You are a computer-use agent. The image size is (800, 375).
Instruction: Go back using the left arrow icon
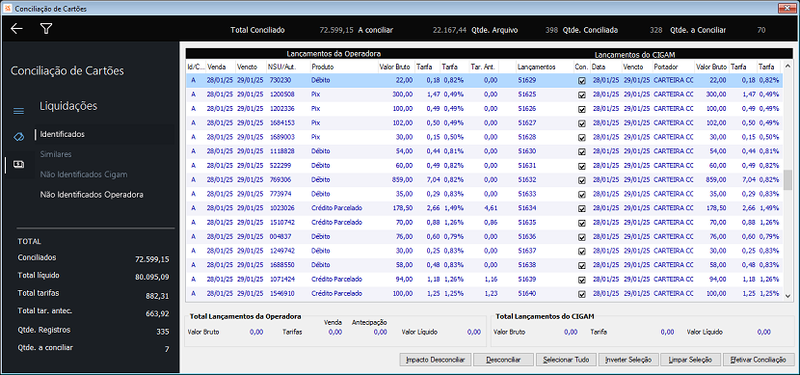17,29
